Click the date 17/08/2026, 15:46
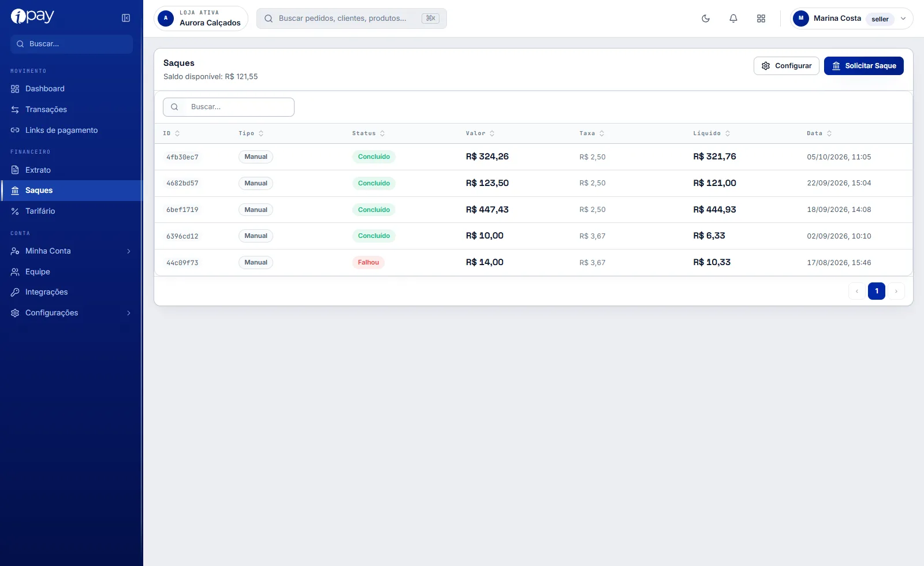This screenshot has height=566, width=924. tap(839, 263)
